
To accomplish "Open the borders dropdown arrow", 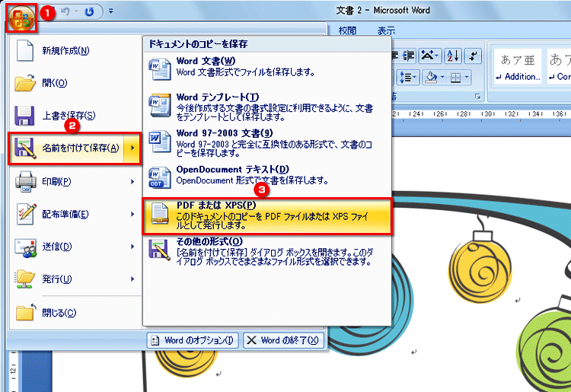I will [467, 77].
